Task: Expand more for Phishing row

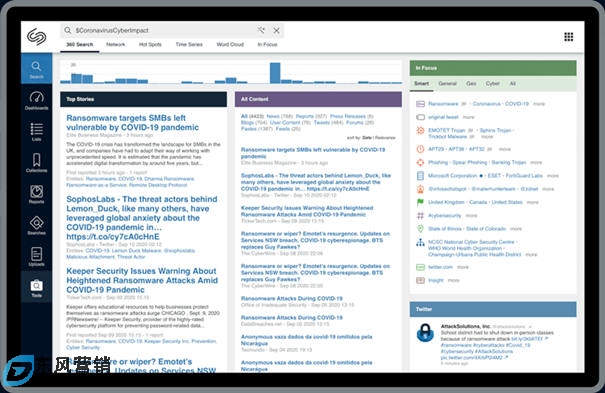Action: point(536,162)
